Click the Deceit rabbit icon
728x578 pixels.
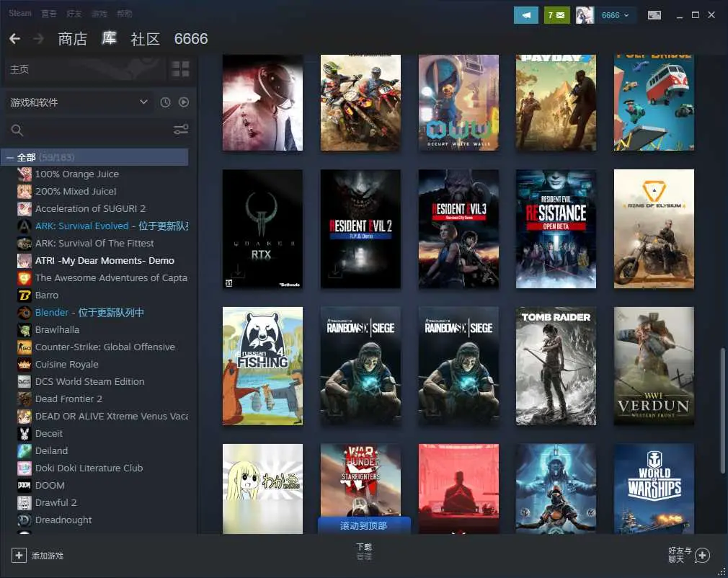(x=24, y=434)
